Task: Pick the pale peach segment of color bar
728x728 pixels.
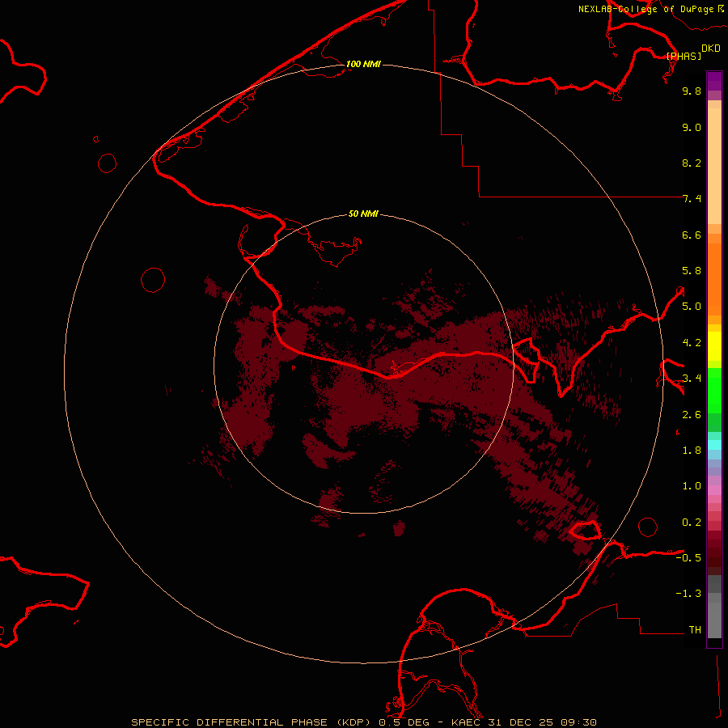Action: click(714, 166)
